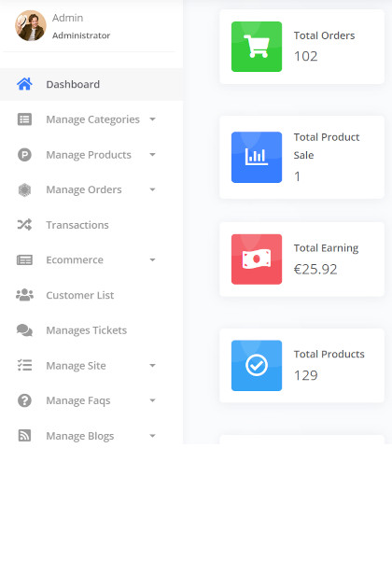Click the Customer List people icon
The width and height of the screenshot is (392, 588).
click(24, 295)
